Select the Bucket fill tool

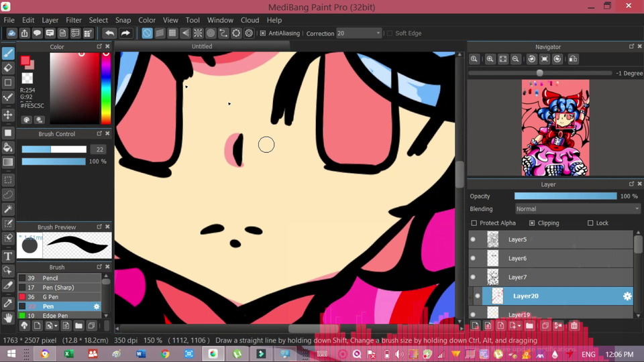coord(8,147)
